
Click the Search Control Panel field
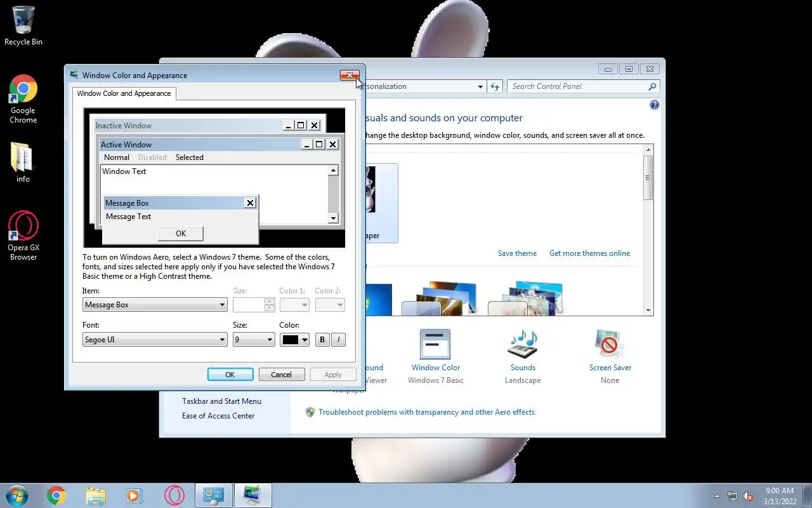coord(577,86)
